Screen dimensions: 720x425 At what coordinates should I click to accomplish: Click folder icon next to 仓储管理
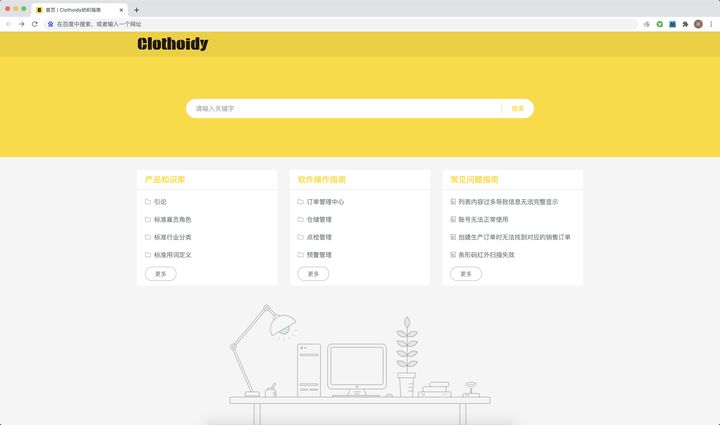click(300, 219)
